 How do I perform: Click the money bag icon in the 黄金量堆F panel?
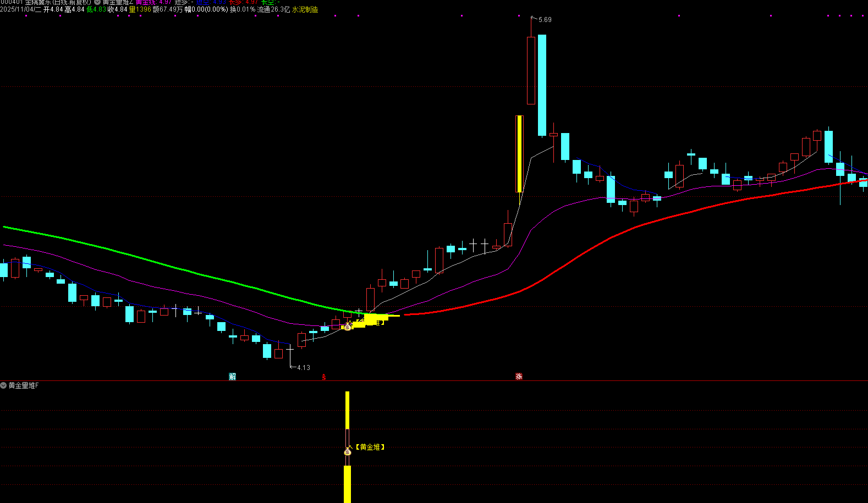[x=348, y=451]
